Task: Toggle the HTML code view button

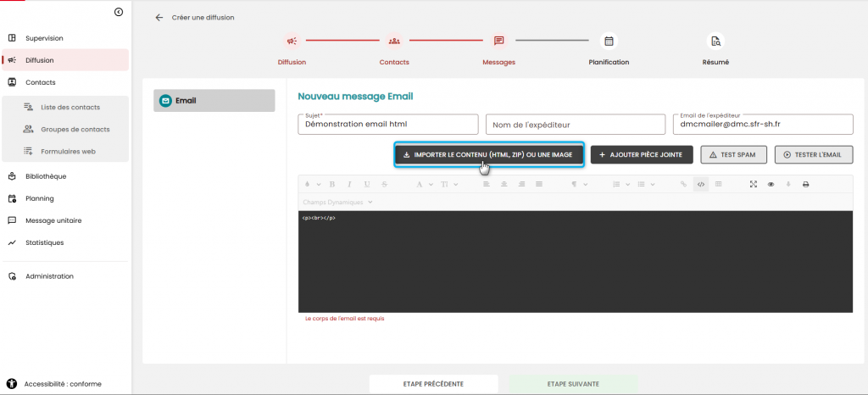Action: click(701, 184)
